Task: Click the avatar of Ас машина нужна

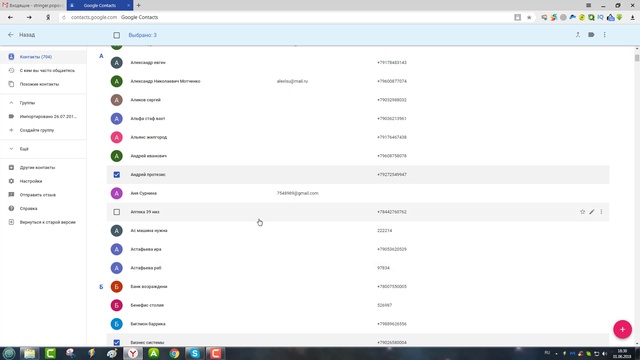Action: tap(116, 231)
